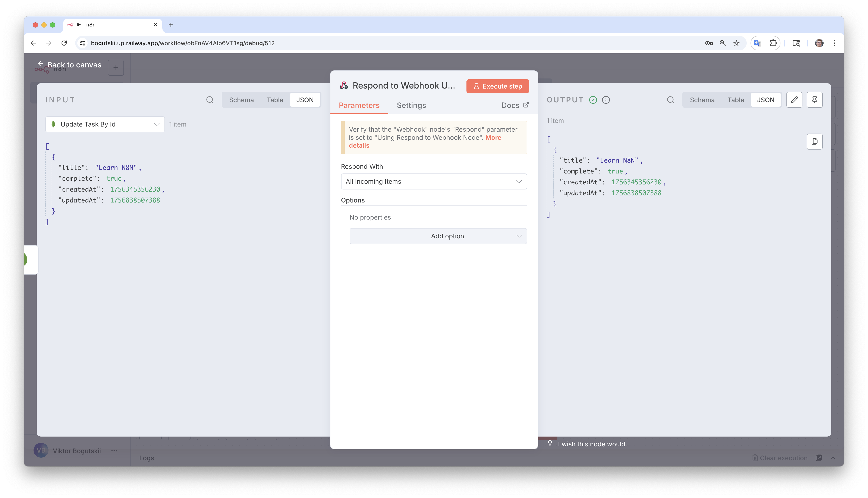Screen dimensions: 868x498
Task: Copy output JSON with the copy icon
Action: [x=814, y=142]
